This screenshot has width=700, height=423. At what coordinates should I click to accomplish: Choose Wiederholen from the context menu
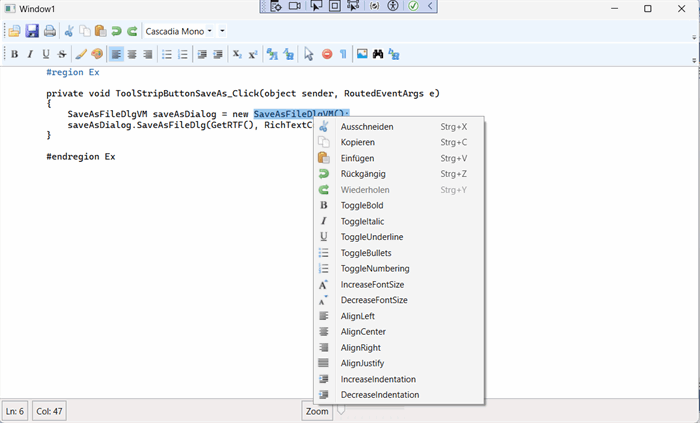(399, 190)
